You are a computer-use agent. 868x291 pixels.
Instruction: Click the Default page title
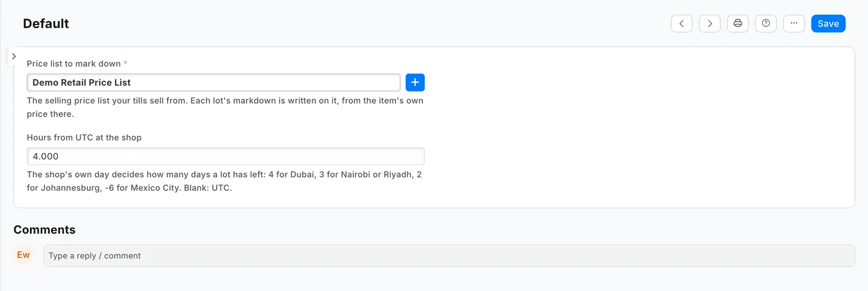[x=46, y=23]
